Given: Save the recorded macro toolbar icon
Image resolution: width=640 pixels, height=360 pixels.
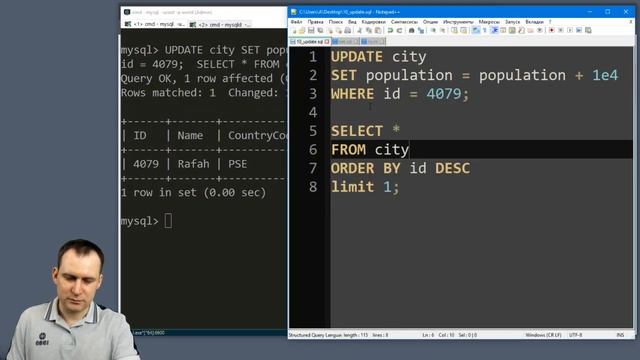Looking at the screenshot, I should [x=588, y=30].
